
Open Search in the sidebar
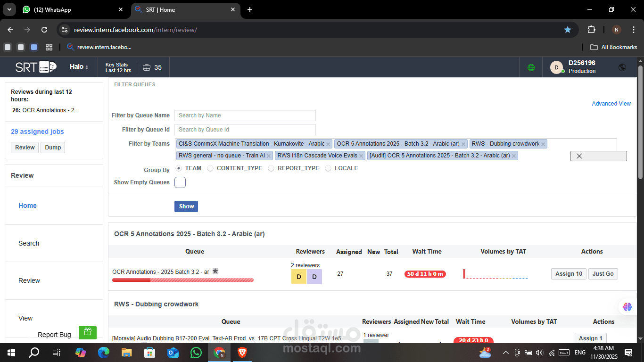coord(29,243)
